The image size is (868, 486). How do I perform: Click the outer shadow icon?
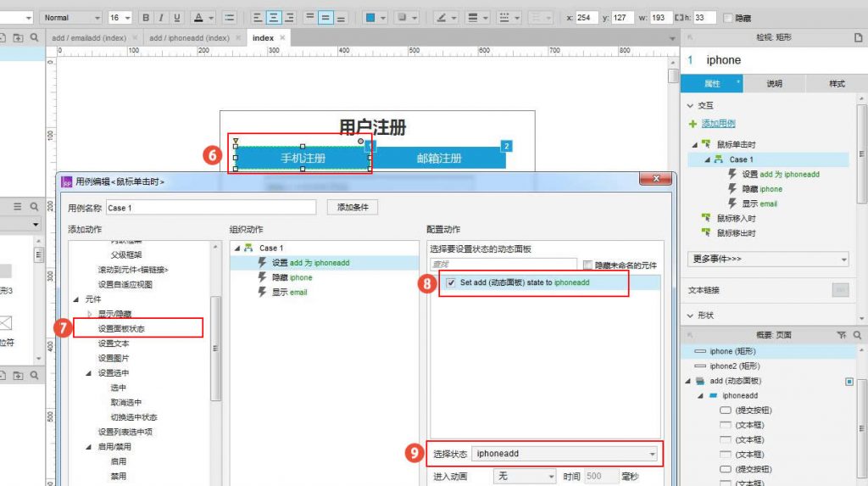coord(403,18)
